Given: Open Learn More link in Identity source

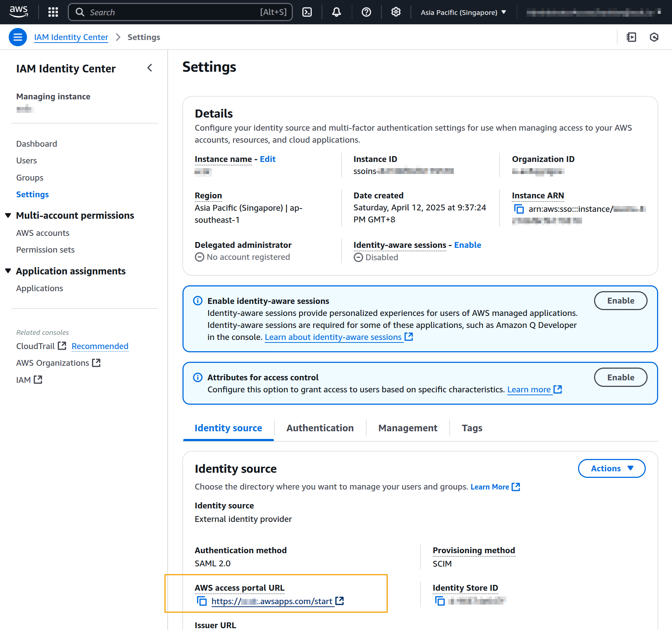Looking at the screenshot, I should point(495,487).
